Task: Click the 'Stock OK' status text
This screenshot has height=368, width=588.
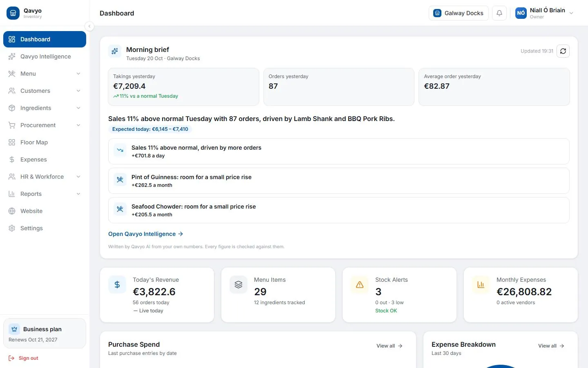Action: [x=386, y=311]
